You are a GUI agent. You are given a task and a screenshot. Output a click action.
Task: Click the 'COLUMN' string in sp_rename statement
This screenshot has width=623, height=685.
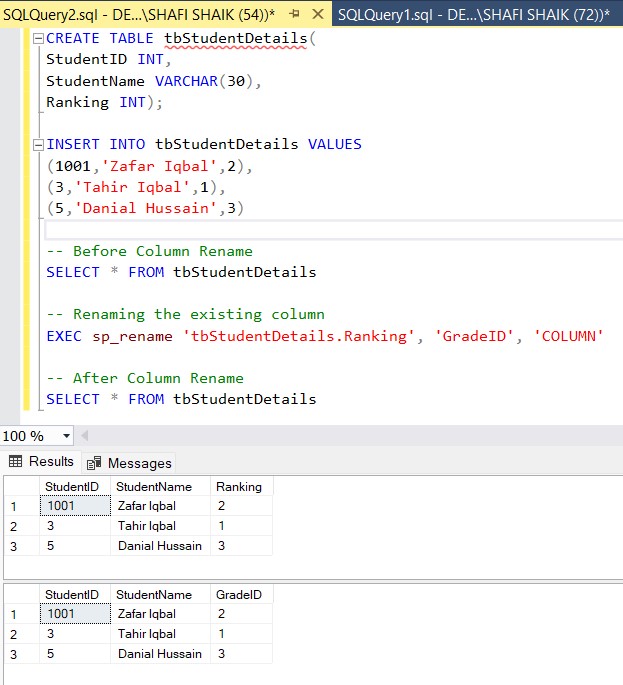(x=568, y=336)
